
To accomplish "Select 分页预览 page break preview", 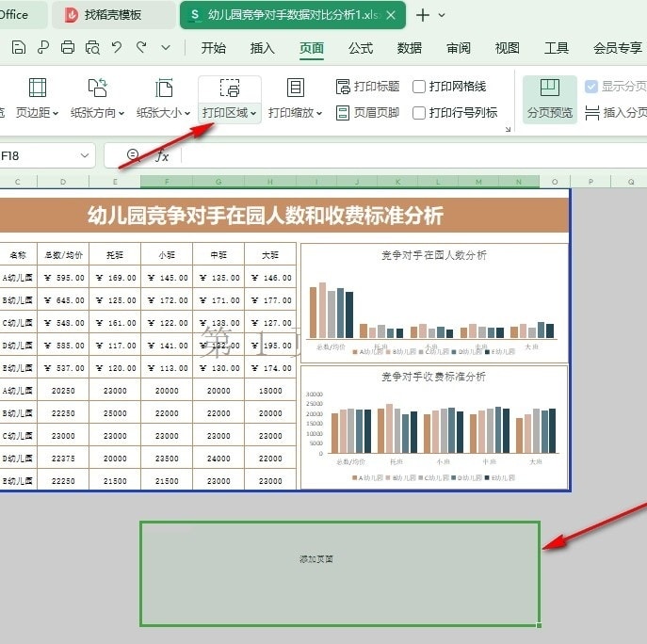I will pyautogui.click(x=550, y=99).
